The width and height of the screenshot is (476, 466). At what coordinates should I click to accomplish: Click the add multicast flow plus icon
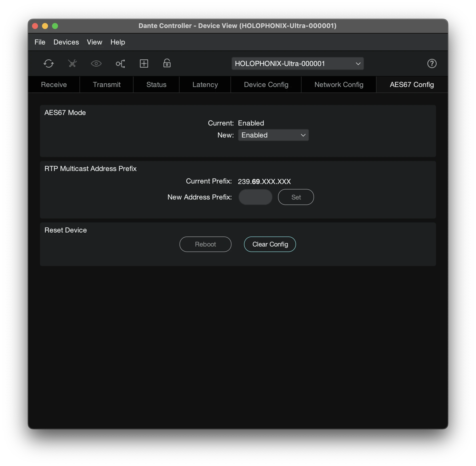144,63
